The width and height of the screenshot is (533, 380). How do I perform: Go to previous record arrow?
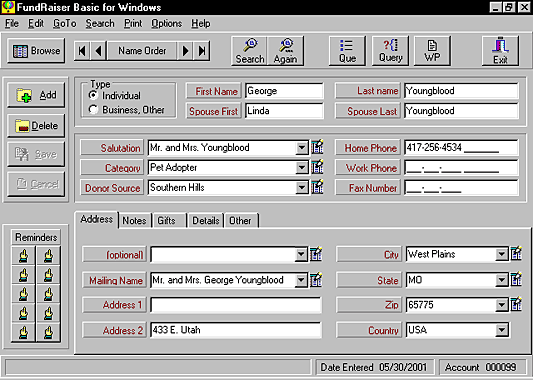tap(99, 51)
